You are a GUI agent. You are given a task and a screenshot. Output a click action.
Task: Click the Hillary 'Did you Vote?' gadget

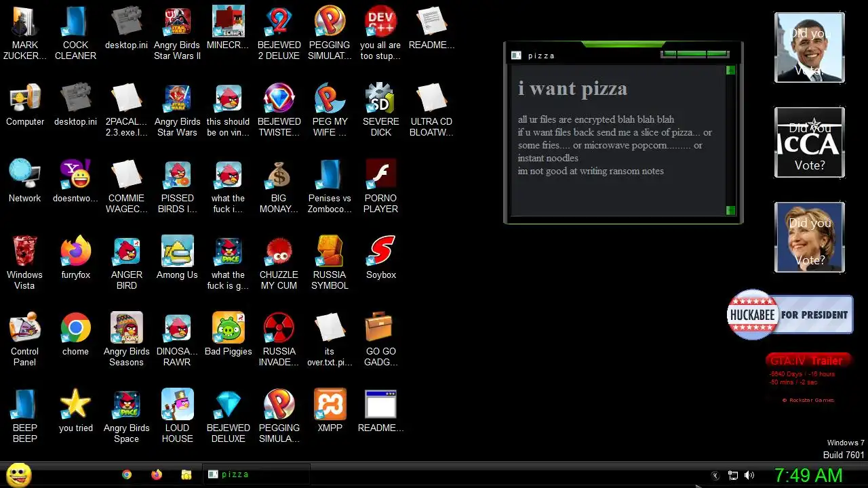tap(810, 237)
